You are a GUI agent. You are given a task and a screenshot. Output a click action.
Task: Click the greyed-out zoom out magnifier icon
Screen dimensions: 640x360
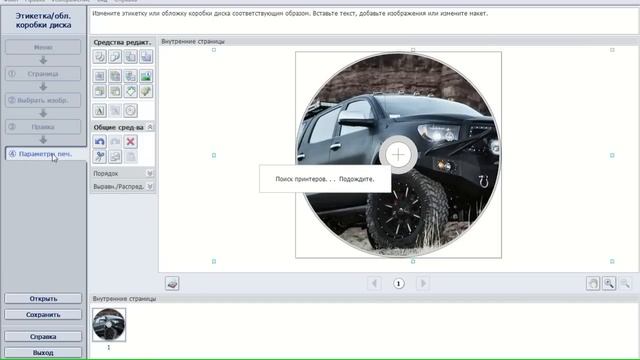pyautogui.click(x=625, y=283)
